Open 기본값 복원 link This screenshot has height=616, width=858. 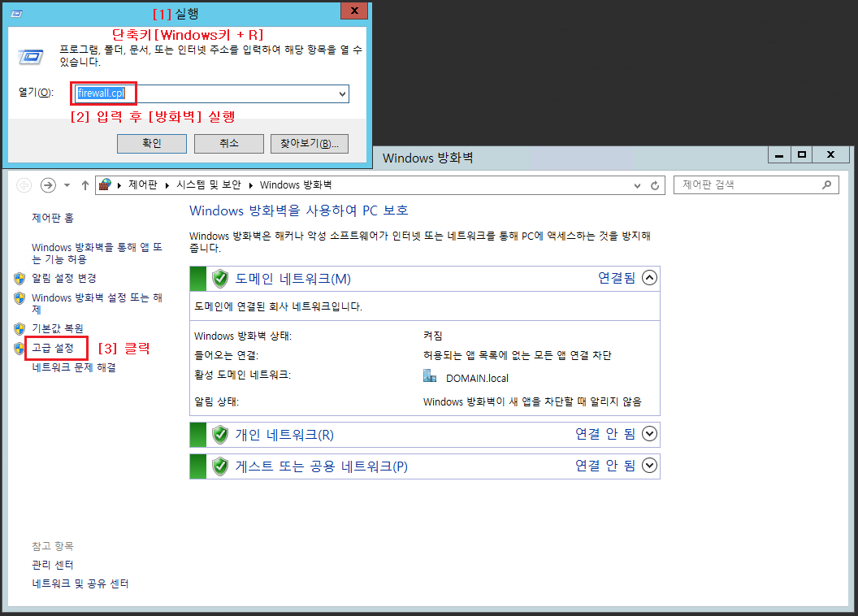(x=58, y=328)
